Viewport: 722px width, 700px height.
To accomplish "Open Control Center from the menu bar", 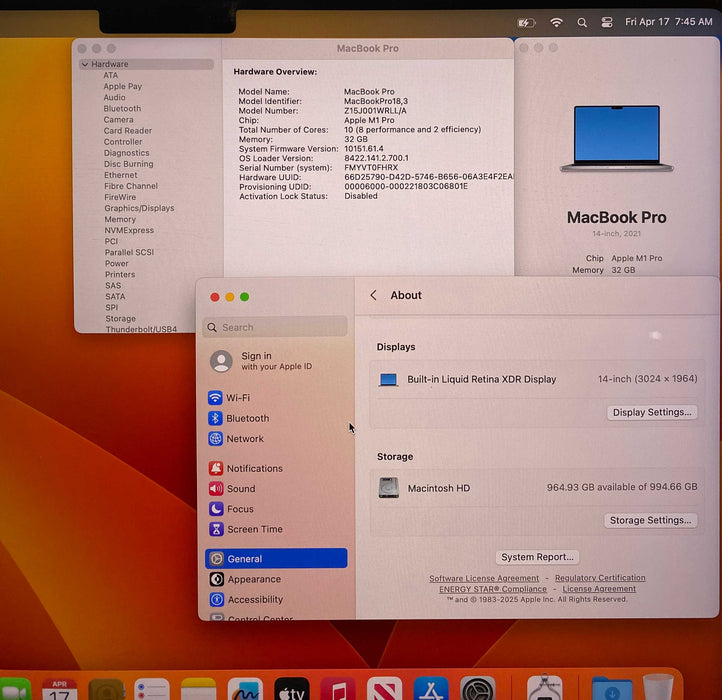I will [x=607, y=22].
